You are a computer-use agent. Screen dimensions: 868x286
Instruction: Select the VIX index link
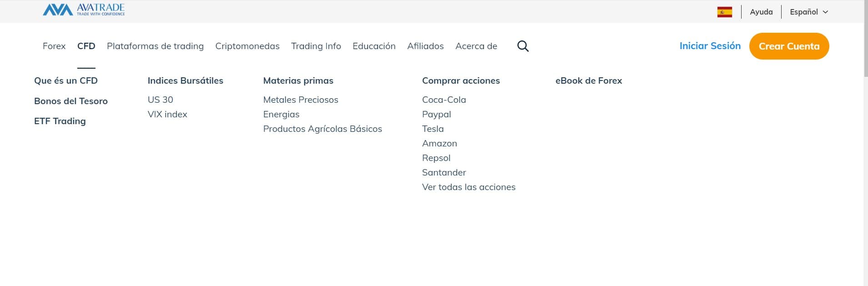click(x=167, y=114)
